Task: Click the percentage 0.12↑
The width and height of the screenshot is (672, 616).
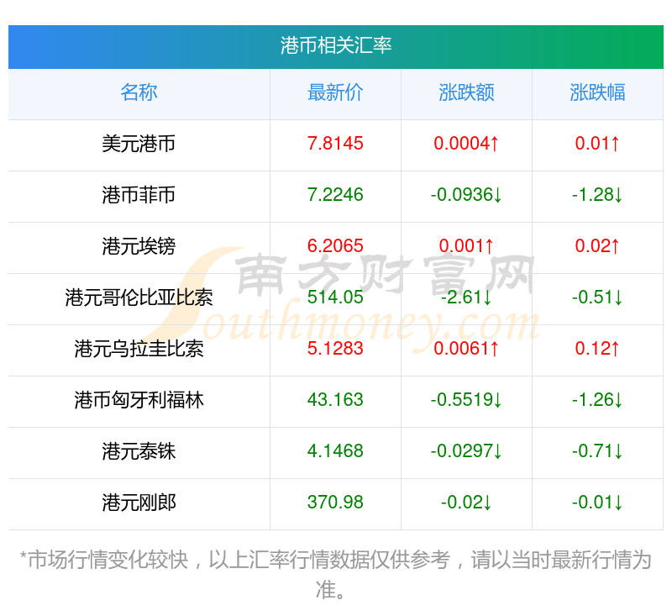Action: [597, 349]
